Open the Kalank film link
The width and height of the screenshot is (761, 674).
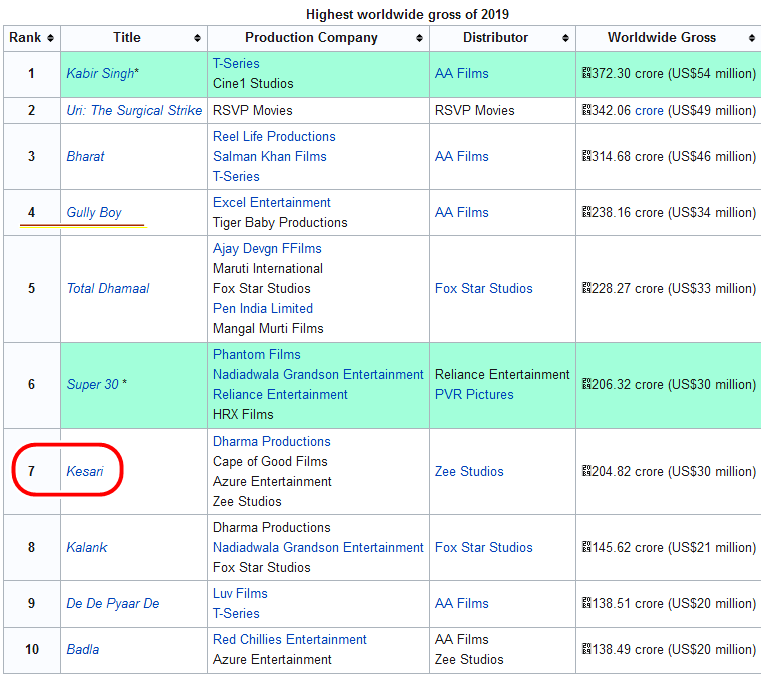pos(87,547)
